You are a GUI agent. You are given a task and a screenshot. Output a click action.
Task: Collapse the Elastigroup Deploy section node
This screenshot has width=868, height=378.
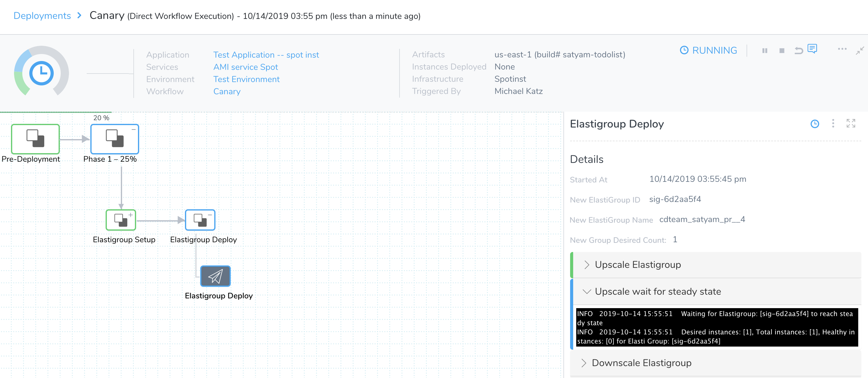pos(210,215)
